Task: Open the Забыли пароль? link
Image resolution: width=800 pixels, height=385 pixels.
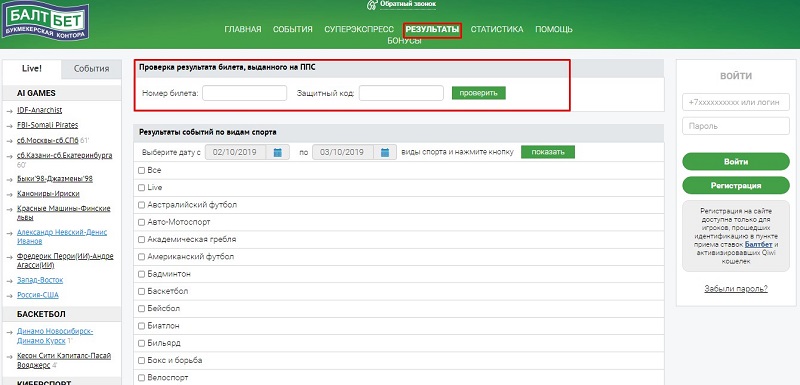Action: (x=736, y=289)
